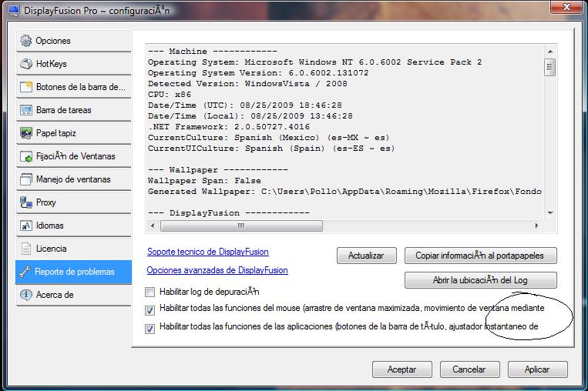The height and width of the screenshot is (391, 588).
Task: Click the horizontal scrollbar thumb in log
Action: click(x=240, y=226)
